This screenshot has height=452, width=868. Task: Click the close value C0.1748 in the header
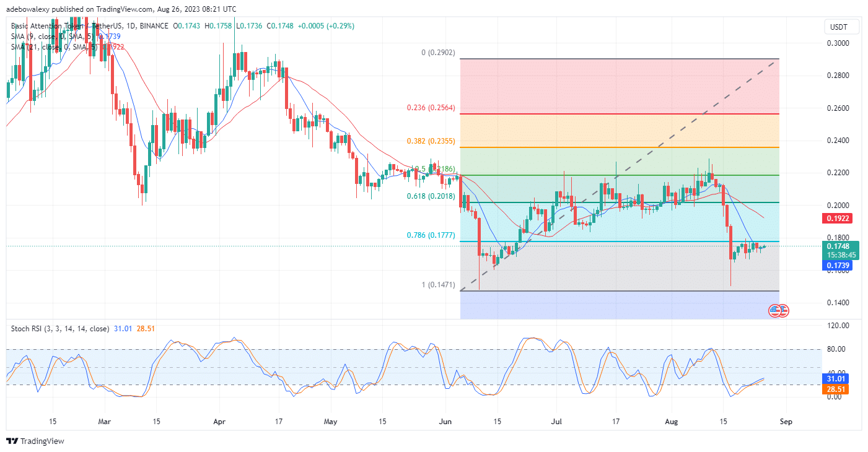280,26
